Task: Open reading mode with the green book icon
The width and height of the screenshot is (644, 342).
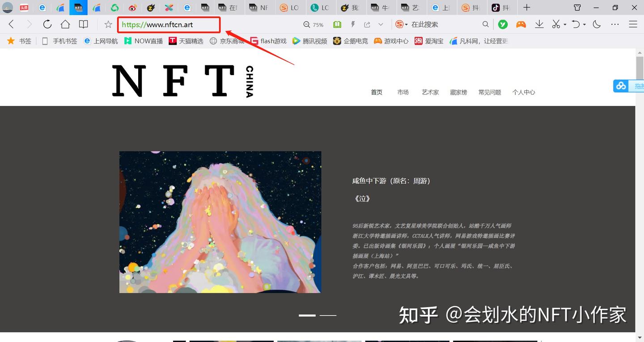Action: (337, 24)
